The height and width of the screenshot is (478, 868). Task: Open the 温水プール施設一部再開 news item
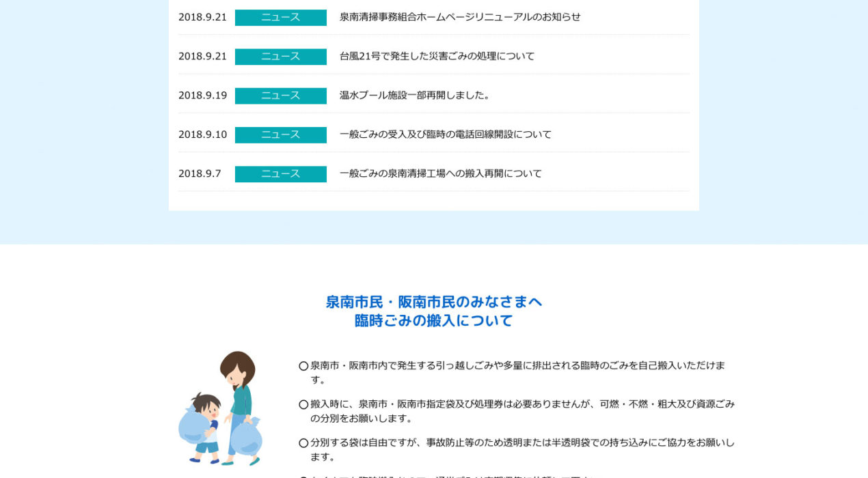pyautogui.click(x=415, y=96)
